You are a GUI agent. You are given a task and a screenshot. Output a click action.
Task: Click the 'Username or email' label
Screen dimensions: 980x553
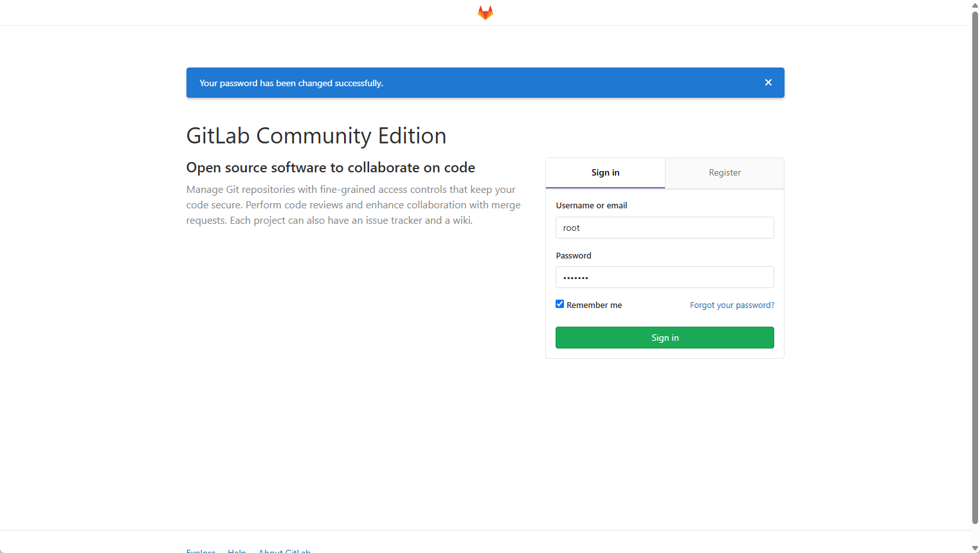(592, 206)
